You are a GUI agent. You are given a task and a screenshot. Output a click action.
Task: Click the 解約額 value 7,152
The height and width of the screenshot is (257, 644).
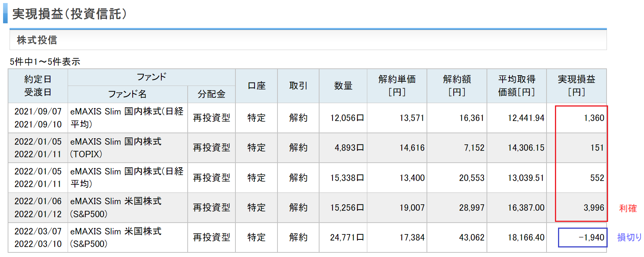[474, 148]
